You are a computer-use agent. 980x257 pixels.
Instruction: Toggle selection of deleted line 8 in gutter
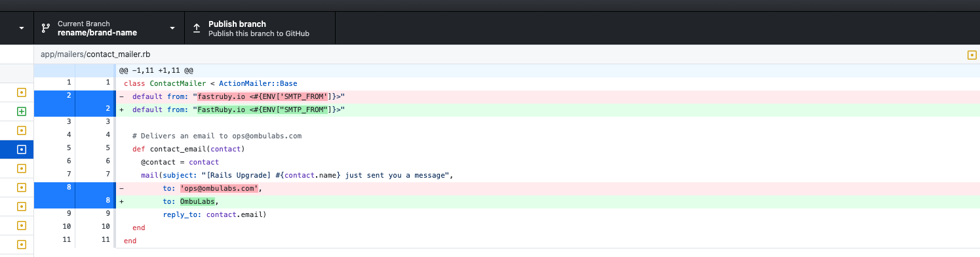point(75,188)
